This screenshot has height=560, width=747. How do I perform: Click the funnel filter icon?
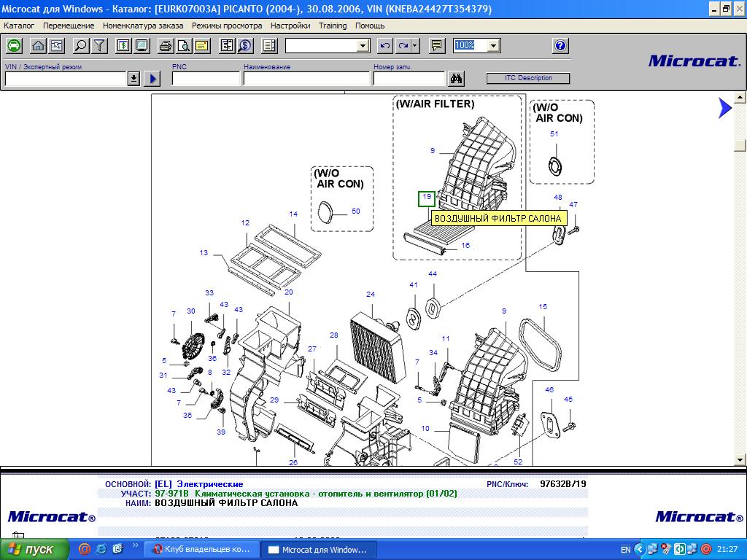coord(99,45)
